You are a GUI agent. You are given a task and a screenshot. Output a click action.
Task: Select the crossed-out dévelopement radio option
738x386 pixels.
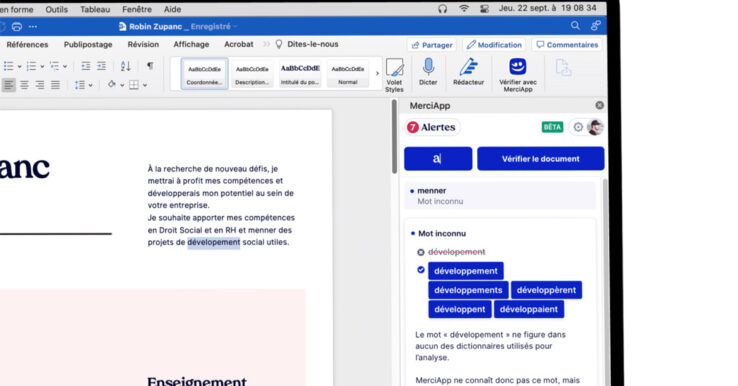(421, 252)
